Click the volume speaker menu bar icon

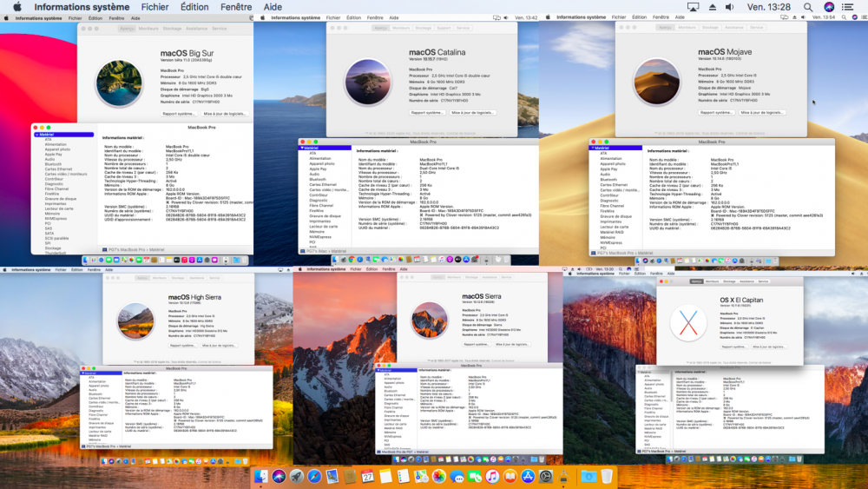730,7
